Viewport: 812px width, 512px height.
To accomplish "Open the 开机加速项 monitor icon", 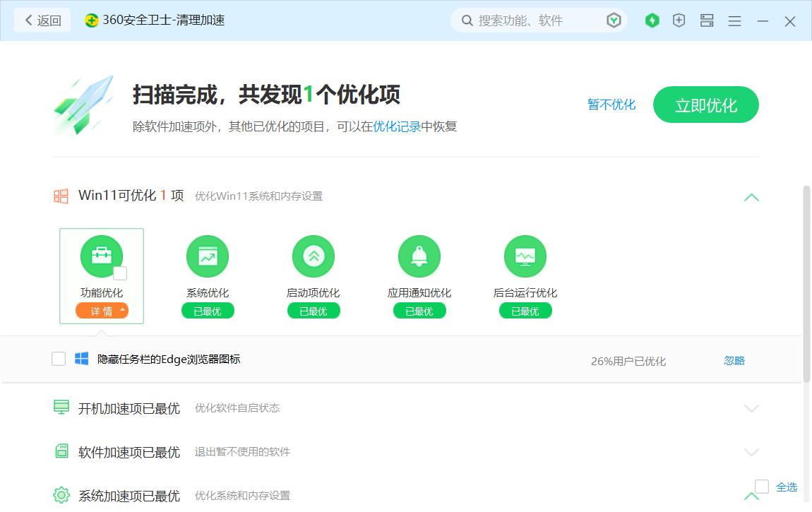I will (x=64, y=408).
